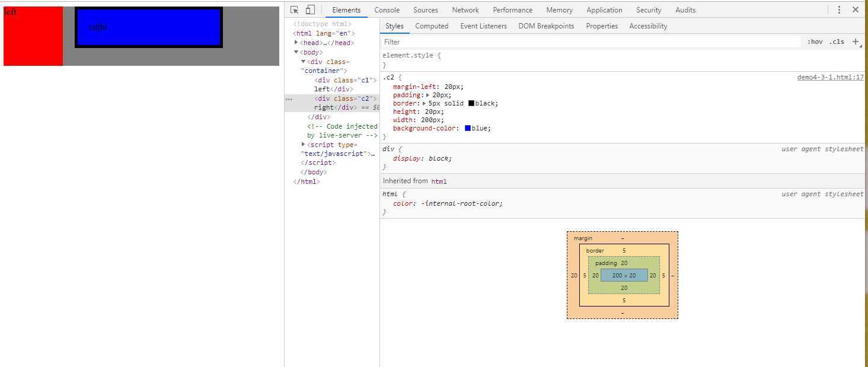Open the Audits tab
The width and height of the screenshot is (868, 367).
point(685,10)
